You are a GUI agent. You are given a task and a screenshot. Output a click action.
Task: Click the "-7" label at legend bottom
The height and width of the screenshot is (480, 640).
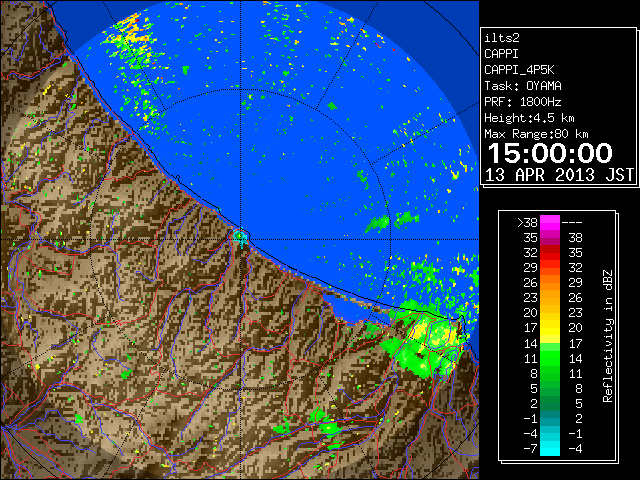531,449
